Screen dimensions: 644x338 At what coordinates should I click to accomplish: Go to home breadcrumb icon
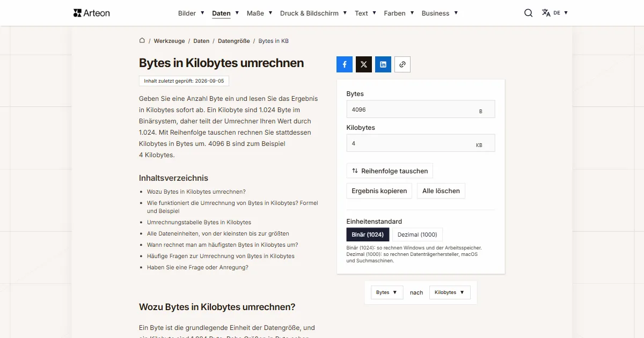142,40
